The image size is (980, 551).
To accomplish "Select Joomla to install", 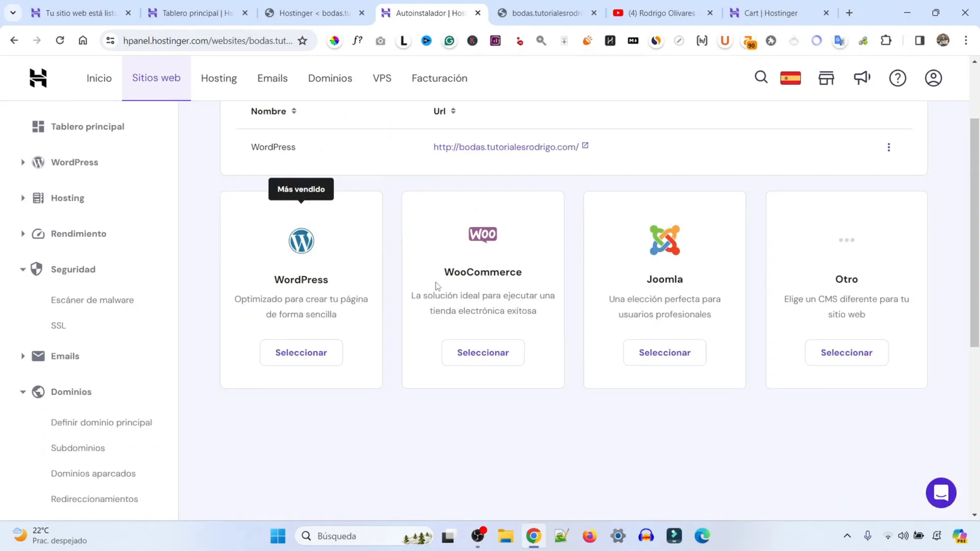I will tap(665, 353).
